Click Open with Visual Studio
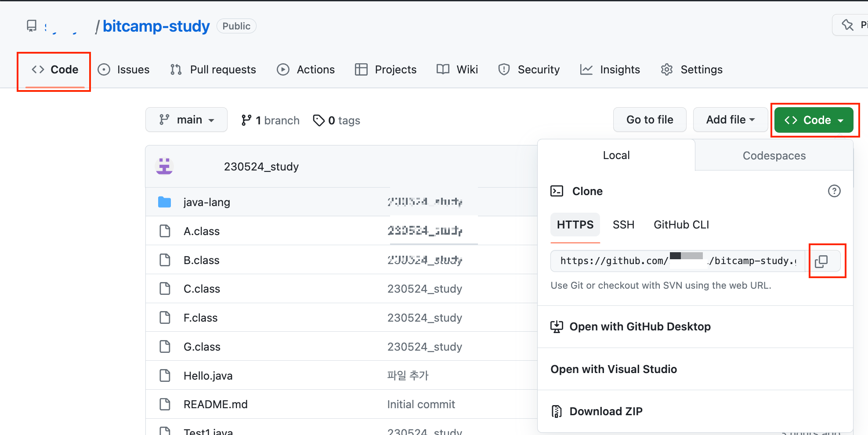This screenshot has width=868, height=435. (614, 369)
